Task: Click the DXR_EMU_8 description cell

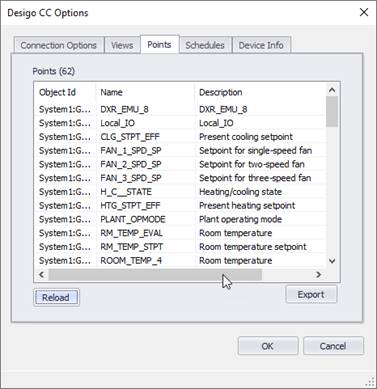Action: click(x=223, y=109)
